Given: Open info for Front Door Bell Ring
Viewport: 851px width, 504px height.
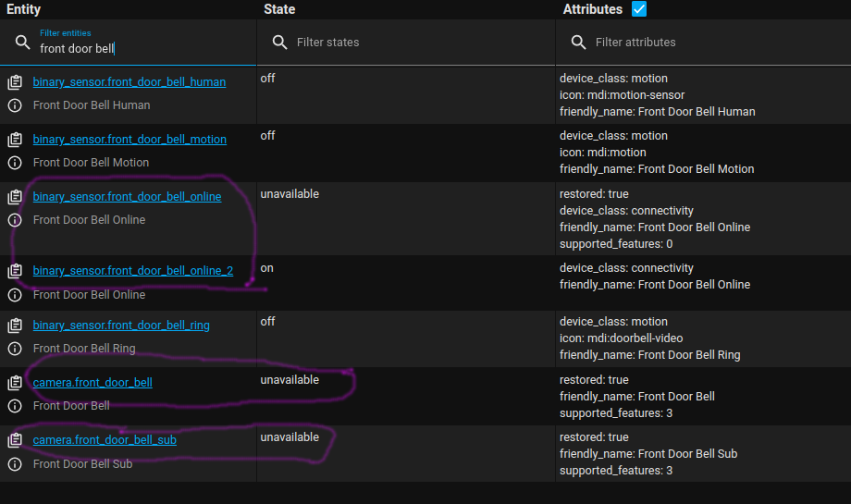Looking at the screenshot, I should tap(15, 349).
